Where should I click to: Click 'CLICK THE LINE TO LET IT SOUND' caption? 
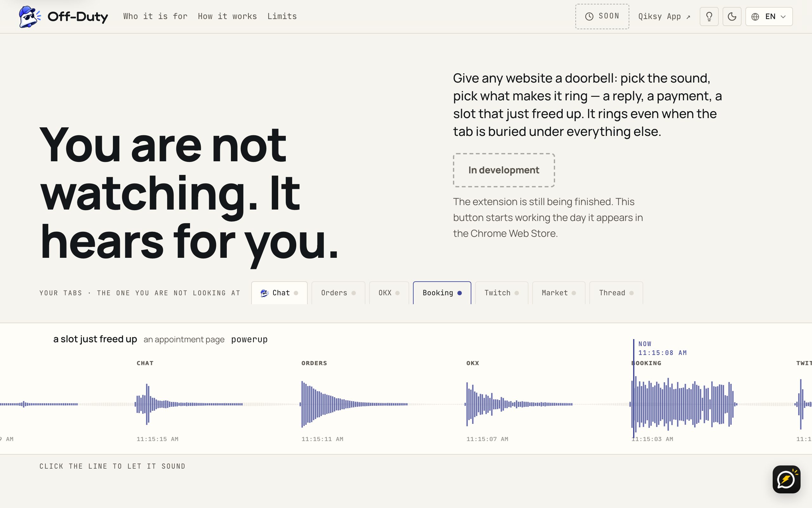[x=112, y=466]
